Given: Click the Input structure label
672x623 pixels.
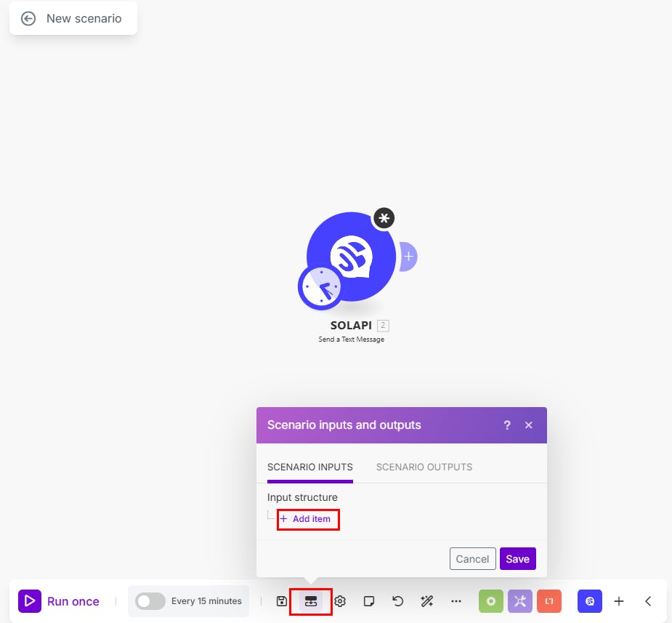Looking at the screenshot, I should [x=302, y=497].
